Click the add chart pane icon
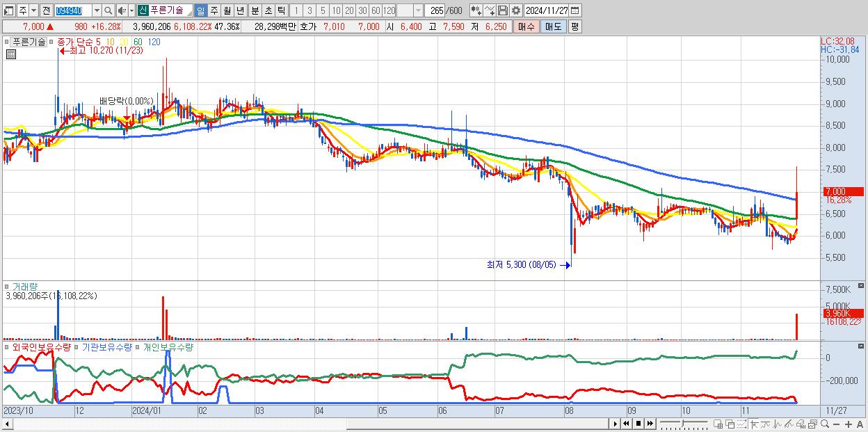The height and width of the screenshot is (432, 868). 718,424
